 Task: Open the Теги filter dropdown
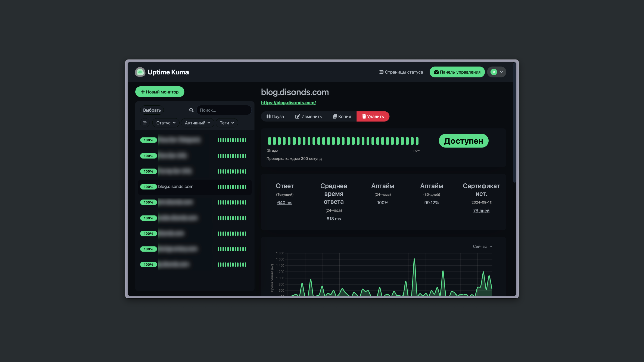click(x=227, y=123)
